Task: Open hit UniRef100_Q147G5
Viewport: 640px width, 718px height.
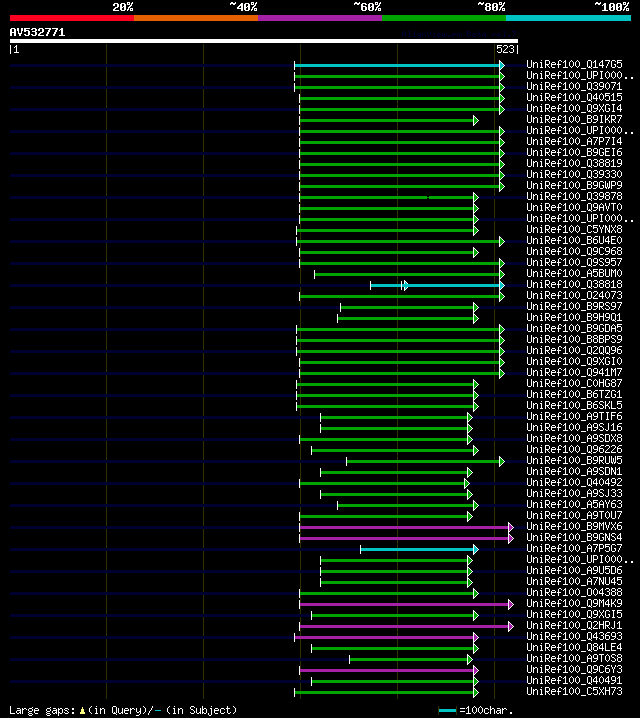Action: (x=574, y=64)
